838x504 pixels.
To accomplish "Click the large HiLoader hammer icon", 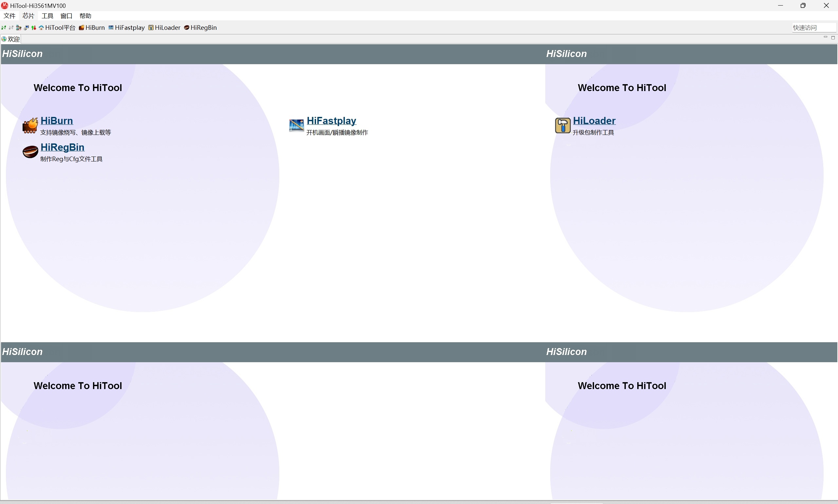I will click(x=563, y=125).
